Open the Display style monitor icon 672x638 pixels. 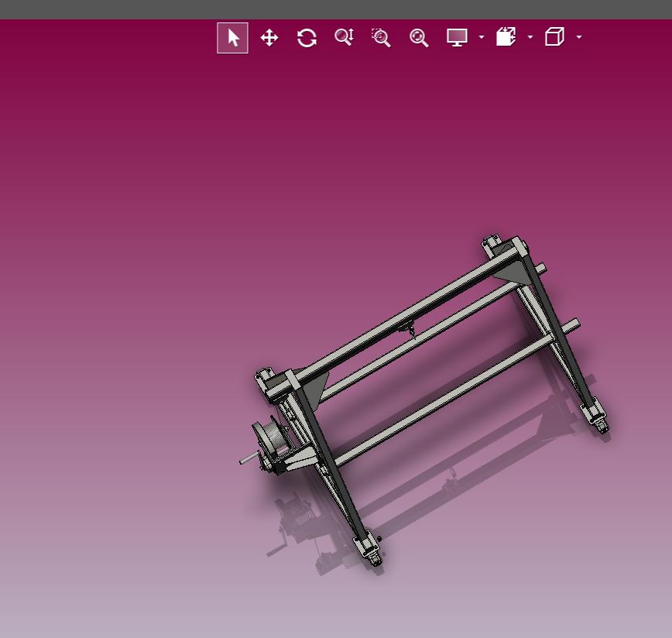coord(457,37)
